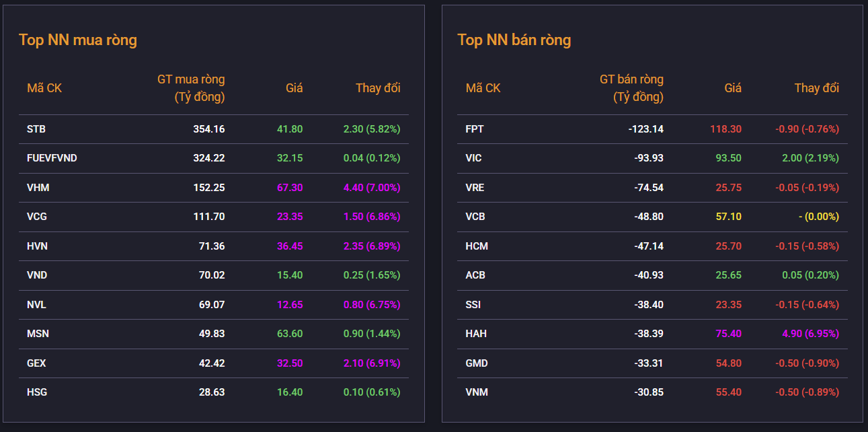The height and width of the screenshot is (432, 868).
Task: Click the 'Top NN bán ròng' panel title
Action: click(514, 40)
